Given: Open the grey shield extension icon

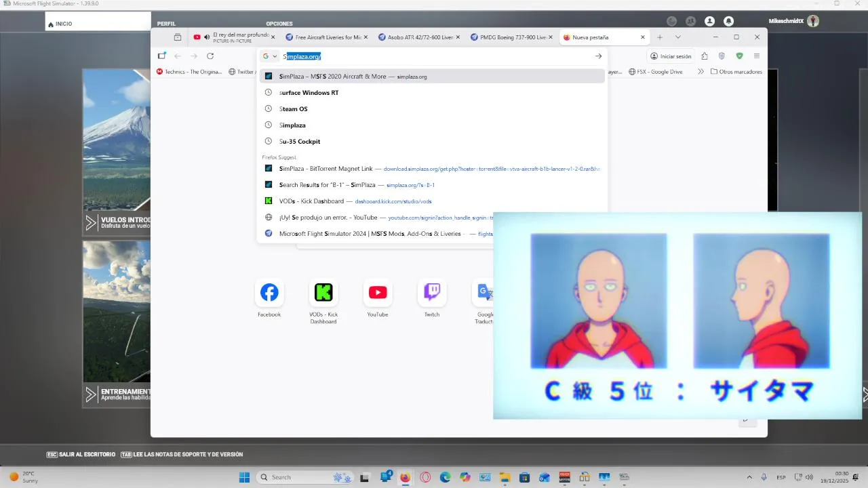Looking at the screenshot, I should (x=722, y=56).
